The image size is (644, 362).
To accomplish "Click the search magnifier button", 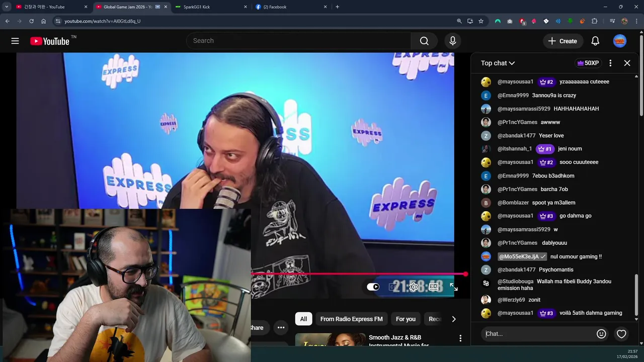I will point(424,41).
